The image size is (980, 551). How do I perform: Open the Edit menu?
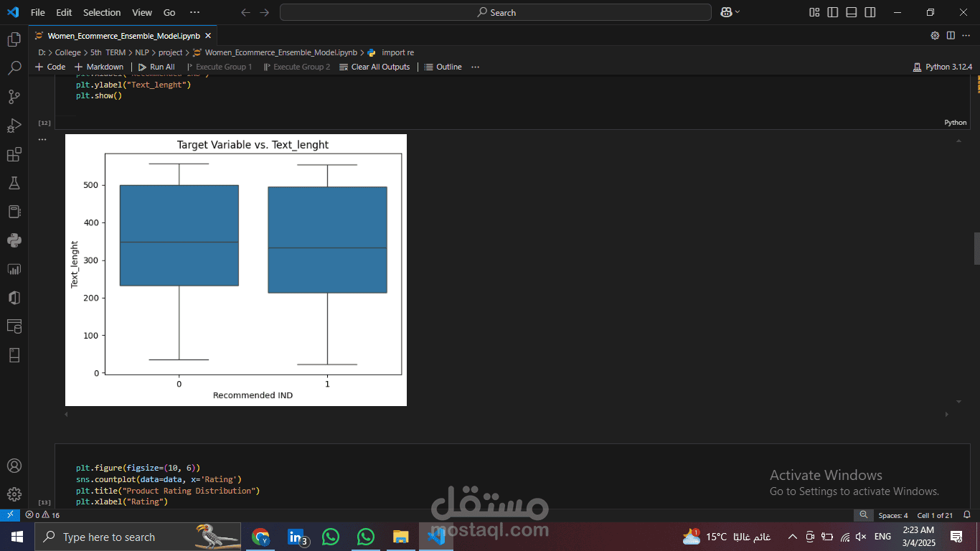pos(64,12)
